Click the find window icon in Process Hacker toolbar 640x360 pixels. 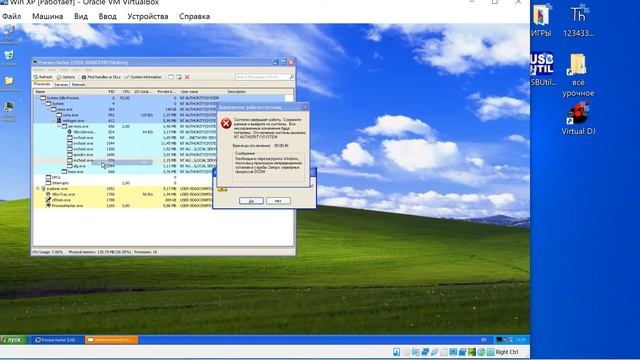171,77
